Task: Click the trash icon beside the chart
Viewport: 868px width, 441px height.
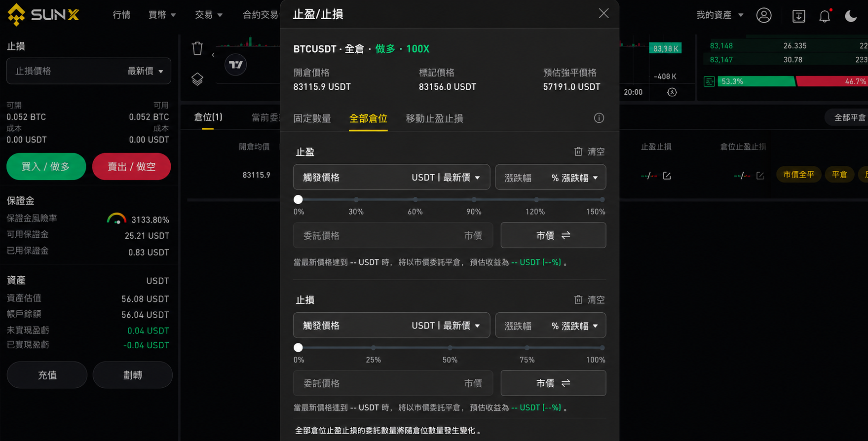Action: click(197, 48)
